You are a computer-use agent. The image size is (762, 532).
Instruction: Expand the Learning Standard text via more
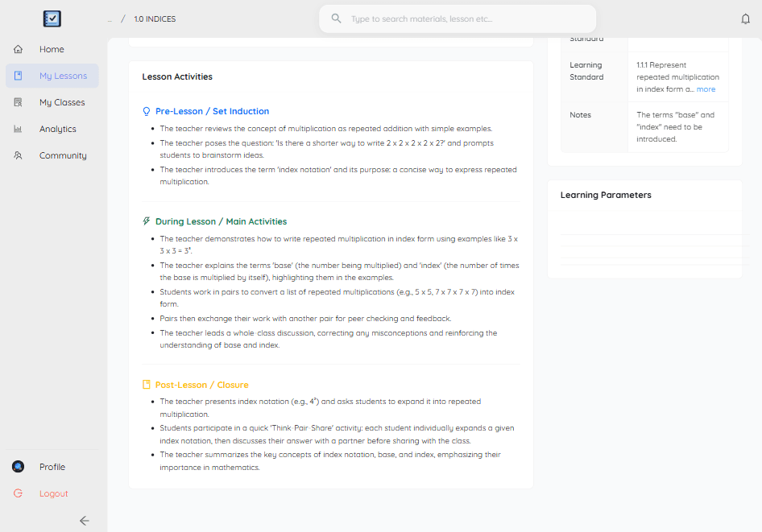click(706, 89)
